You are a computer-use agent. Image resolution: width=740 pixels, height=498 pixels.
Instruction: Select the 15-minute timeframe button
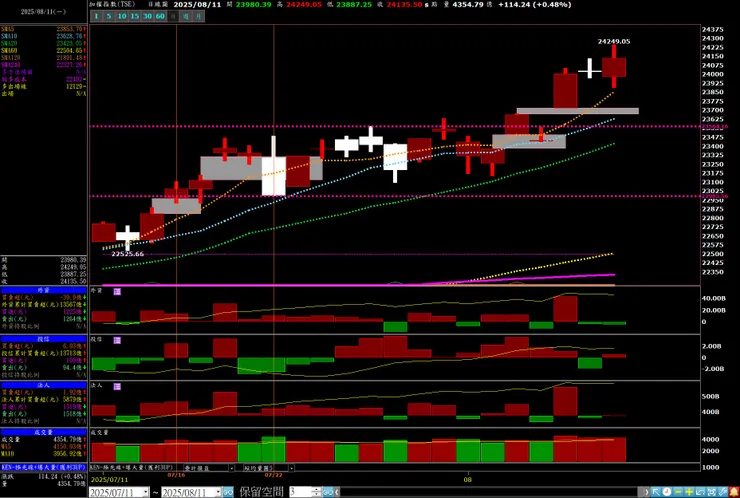[135, 16]
